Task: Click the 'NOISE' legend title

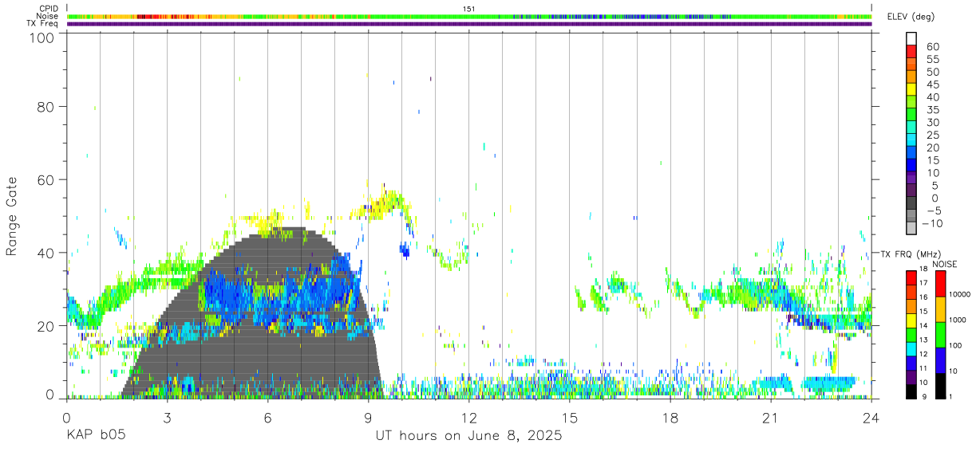Action: click(x=945, y=264)
